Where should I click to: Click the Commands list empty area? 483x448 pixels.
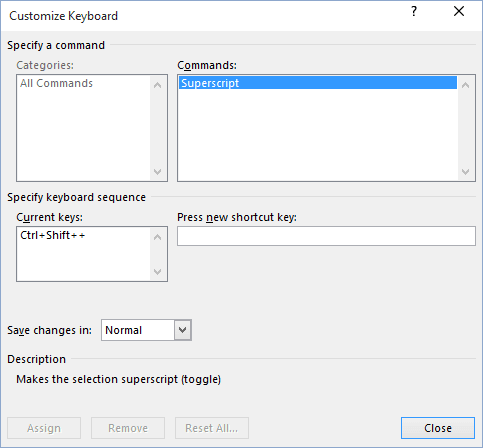[318, 135]
